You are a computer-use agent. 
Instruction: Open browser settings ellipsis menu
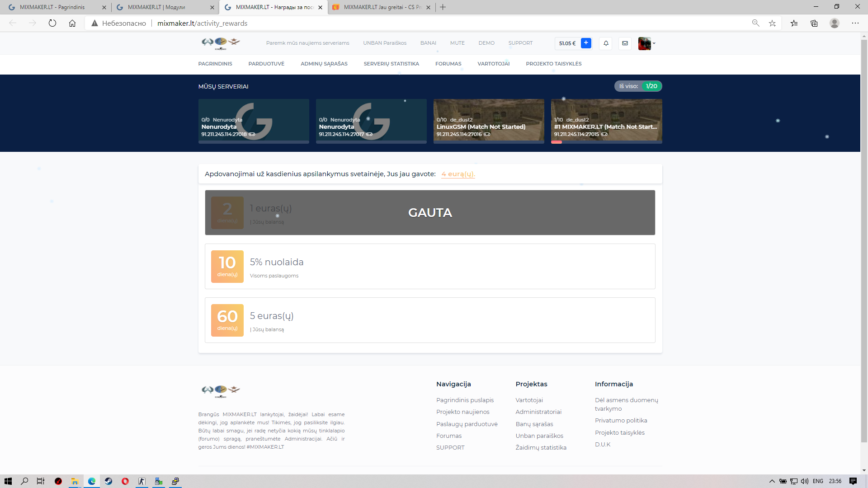click(x=855, y=23)
